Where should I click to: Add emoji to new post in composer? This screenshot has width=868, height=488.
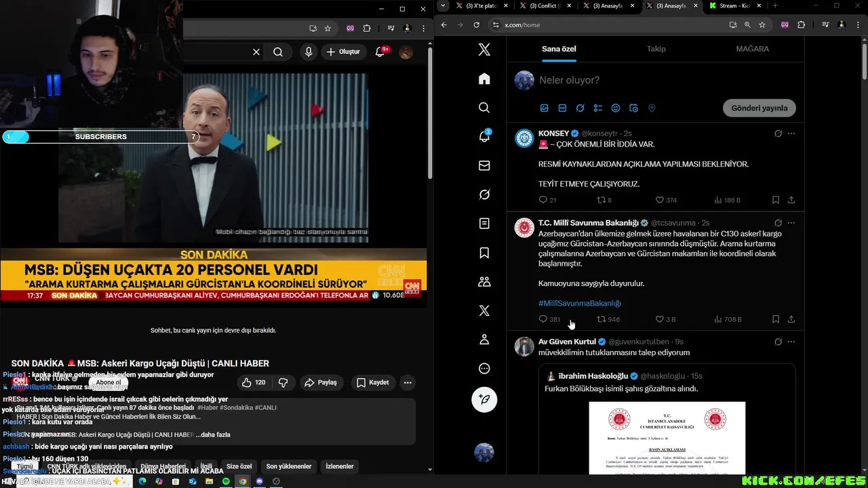(616, 108)
